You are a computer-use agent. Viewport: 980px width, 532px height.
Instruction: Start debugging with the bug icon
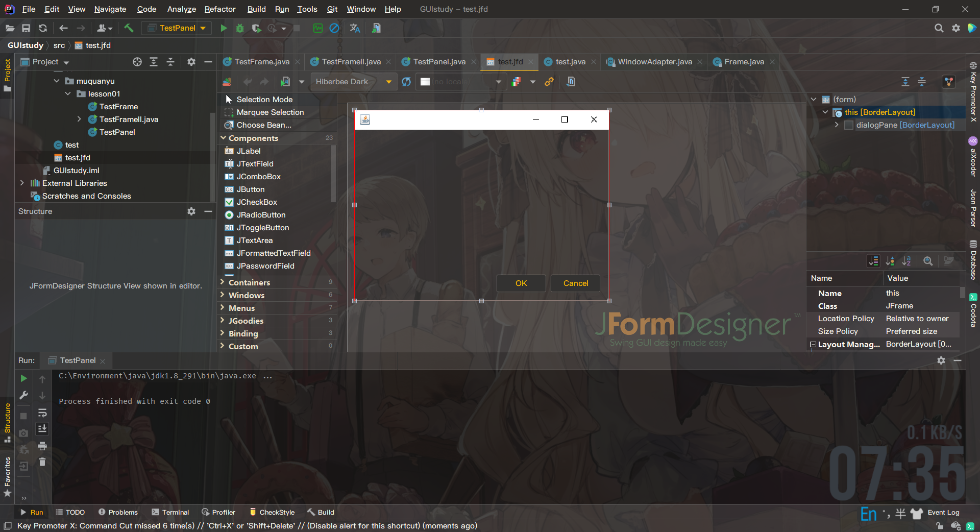pos(240,28)
